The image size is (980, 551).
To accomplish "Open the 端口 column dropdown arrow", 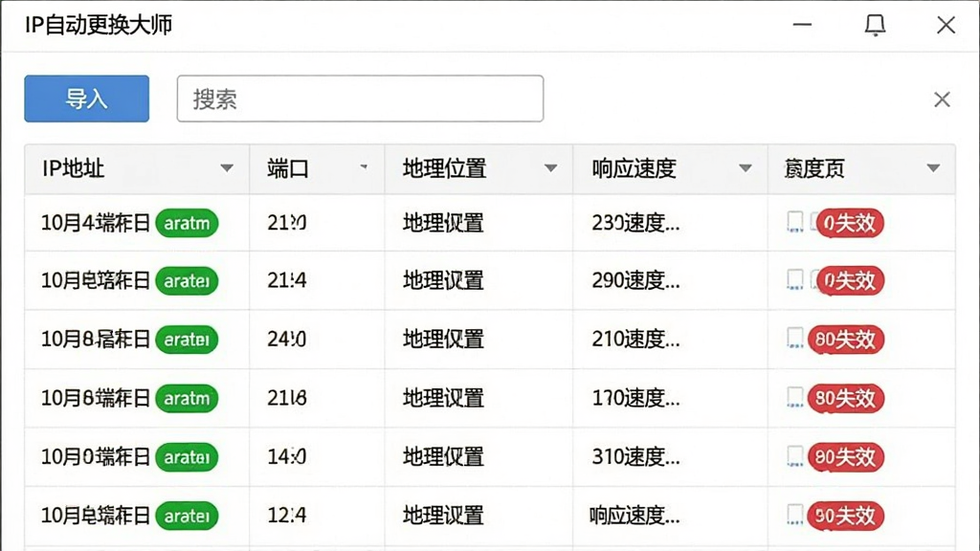I will 364,166.
